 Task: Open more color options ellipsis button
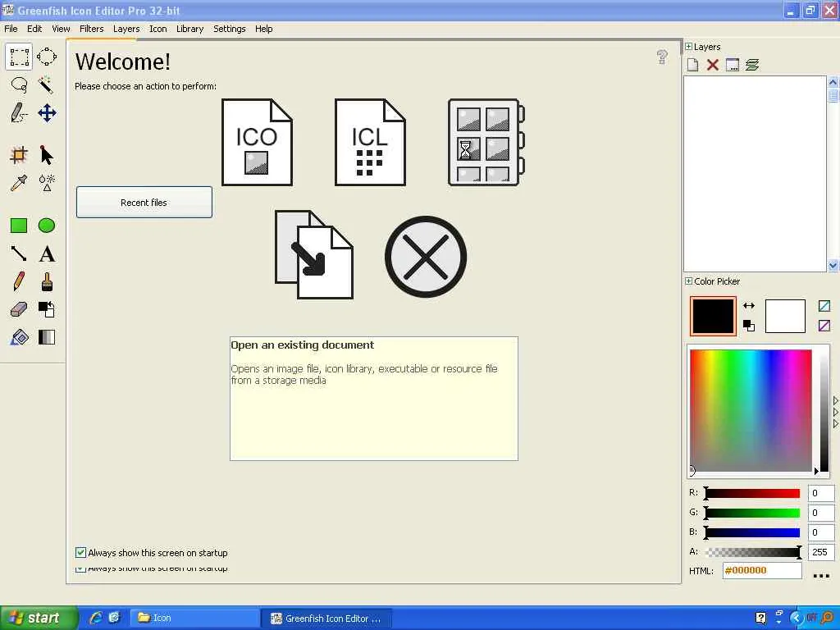[x=821, y=575]
